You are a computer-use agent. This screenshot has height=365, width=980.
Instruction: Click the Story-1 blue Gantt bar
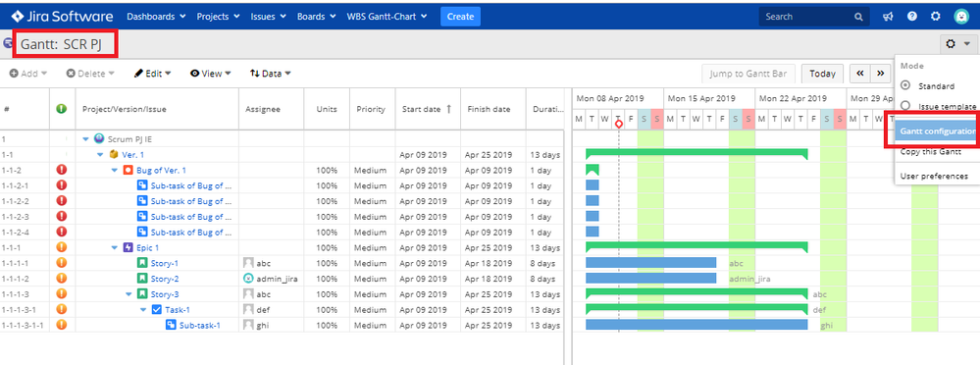(650, 263)
